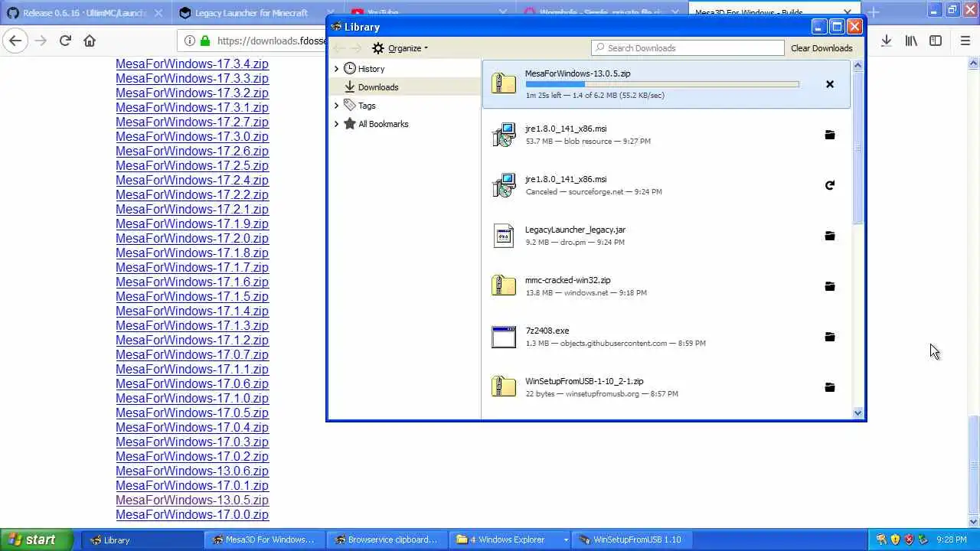Image resolution: width=980 pixels, height=551 pixels.
Task: Select History in the Library sidebar
Action: click(x=371, y=69)
